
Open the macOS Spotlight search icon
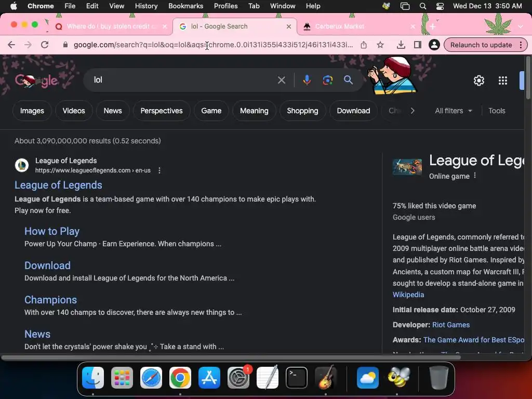point(423,6)
